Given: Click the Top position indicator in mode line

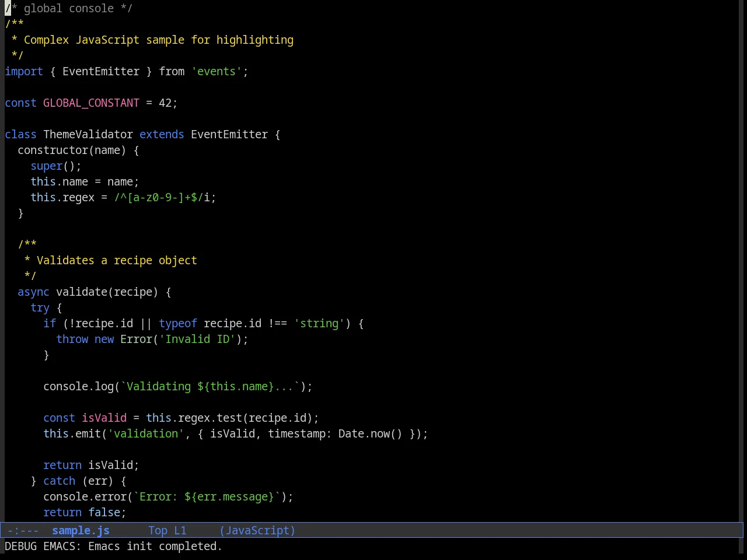Looking at the screenshot, I should pos(158,530).
